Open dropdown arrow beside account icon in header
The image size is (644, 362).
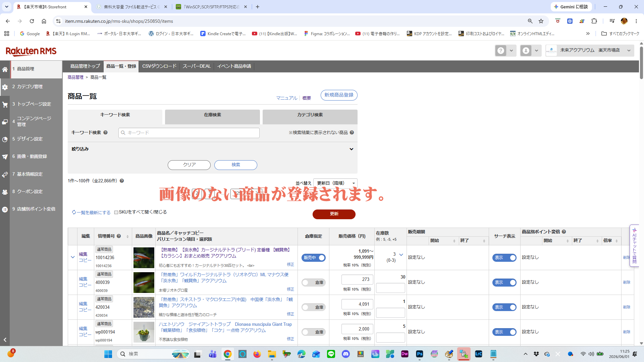(x=536, y=51)
